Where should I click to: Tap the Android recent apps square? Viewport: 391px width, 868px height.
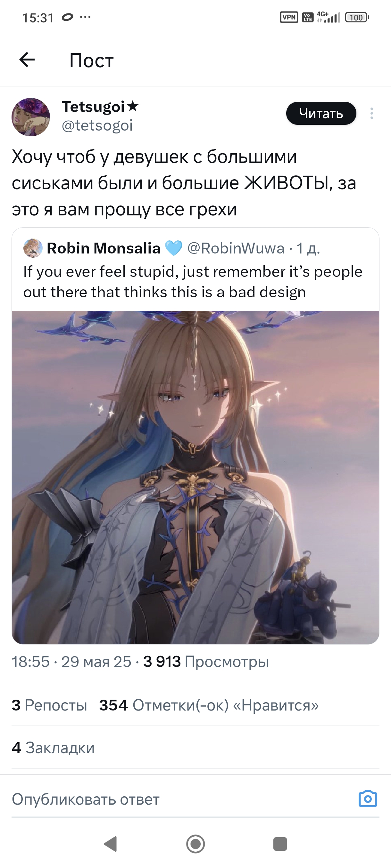(x=280, y=844)
